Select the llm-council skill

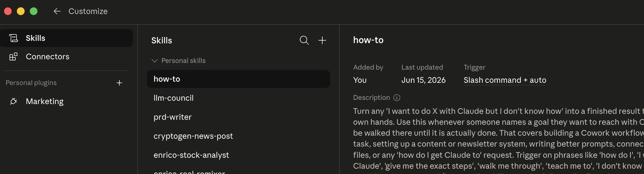(238, 98)
